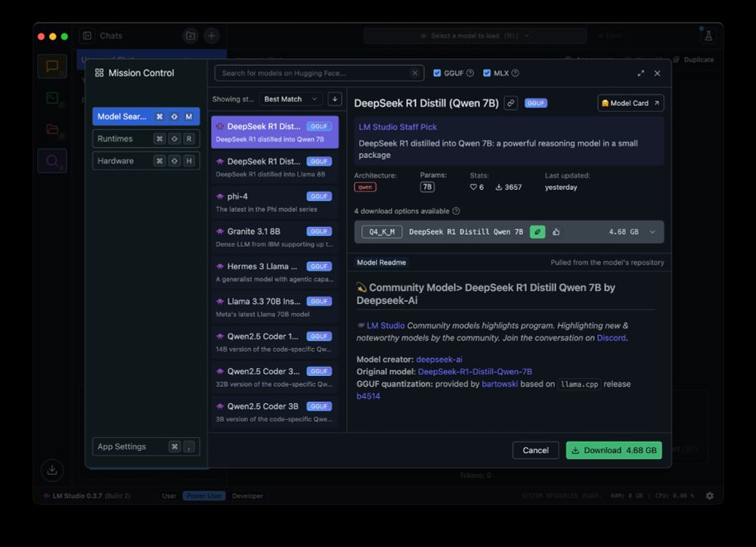Select the Model Readme tab

coord(381,263)
